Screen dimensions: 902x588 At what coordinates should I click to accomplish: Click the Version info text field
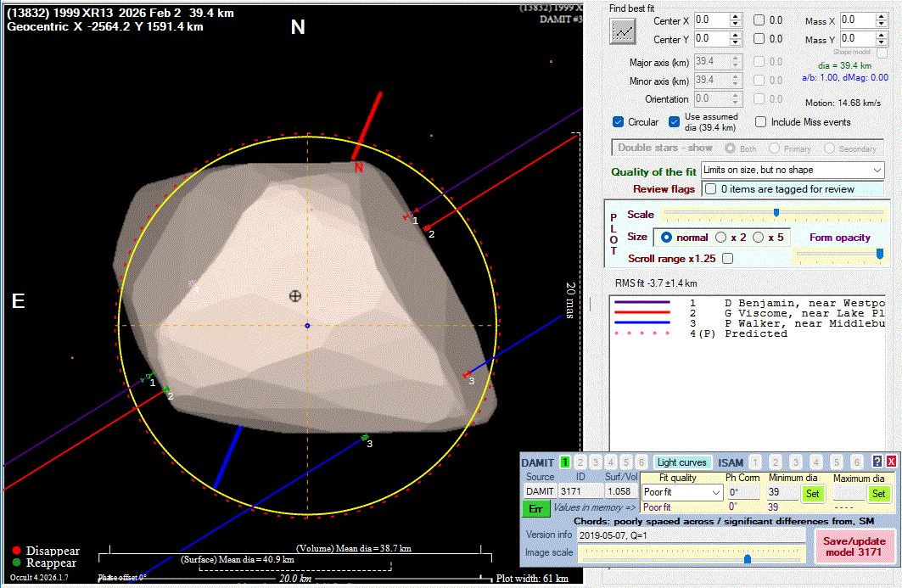pos(690,535)
